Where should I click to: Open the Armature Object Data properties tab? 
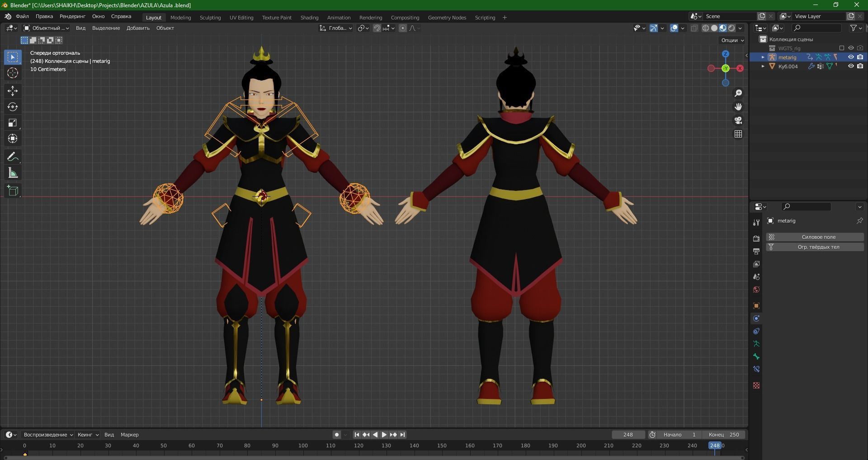coord(756,344)
